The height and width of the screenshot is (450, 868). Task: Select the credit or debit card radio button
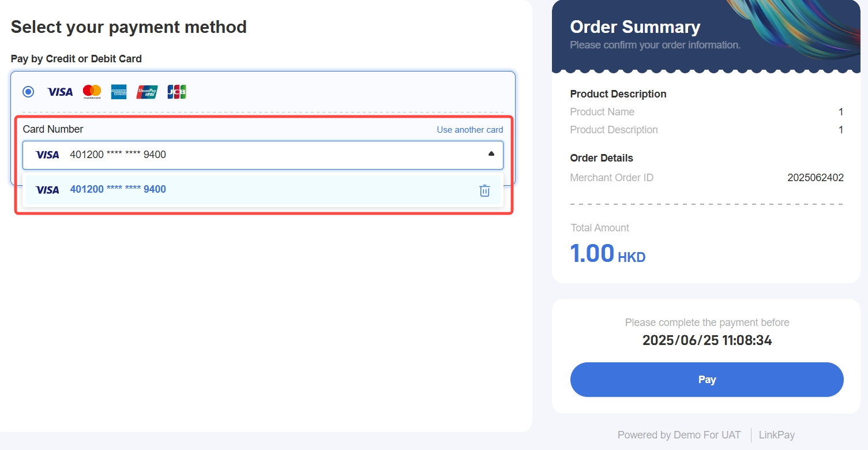click(x=28, y=92)
